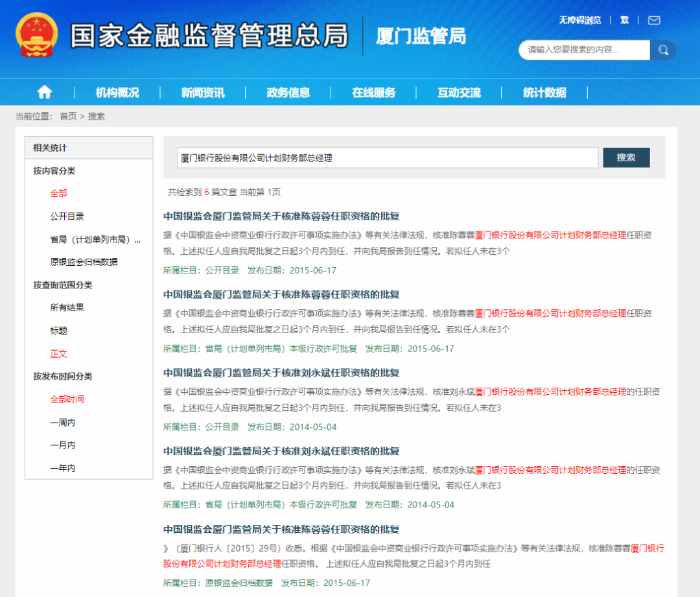This screenshot has height=597, width=700.
Task: Filter results by 公开目录 category
Action: point(67,217)
